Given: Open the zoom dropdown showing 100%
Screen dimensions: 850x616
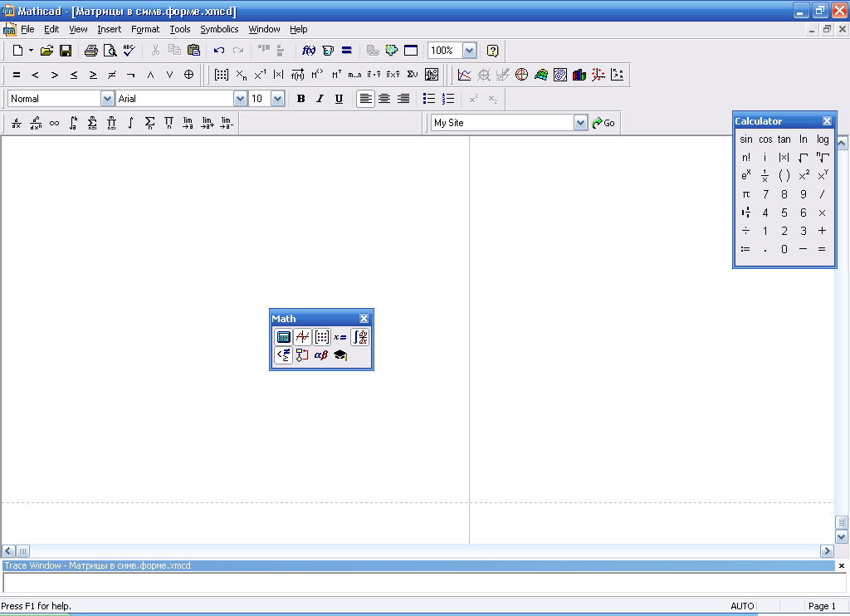Looking at the screenshot, I should tap(470, 51).
